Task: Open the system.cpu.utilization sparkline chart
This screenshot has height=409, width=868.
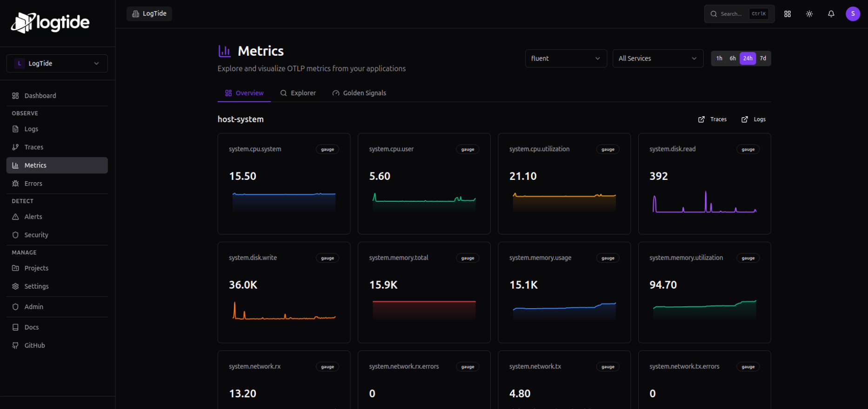Action: [564, 202]
